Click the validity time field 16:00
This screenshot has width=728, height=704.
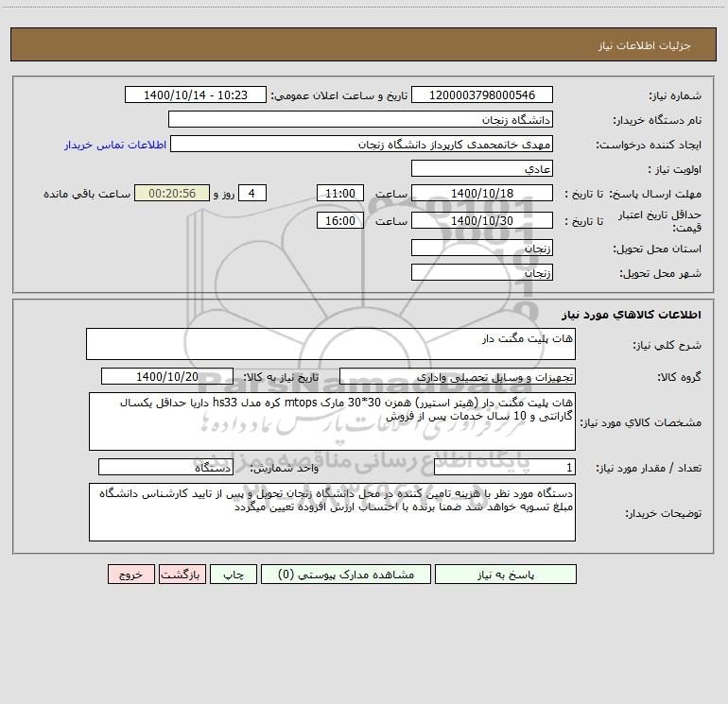click(339, 220)
